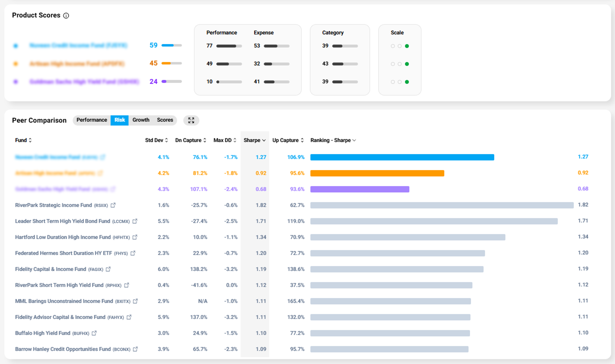The image size is (615, 364).
Task: Toggle Sharpe column sort order
Action: (x=254, y=140)
